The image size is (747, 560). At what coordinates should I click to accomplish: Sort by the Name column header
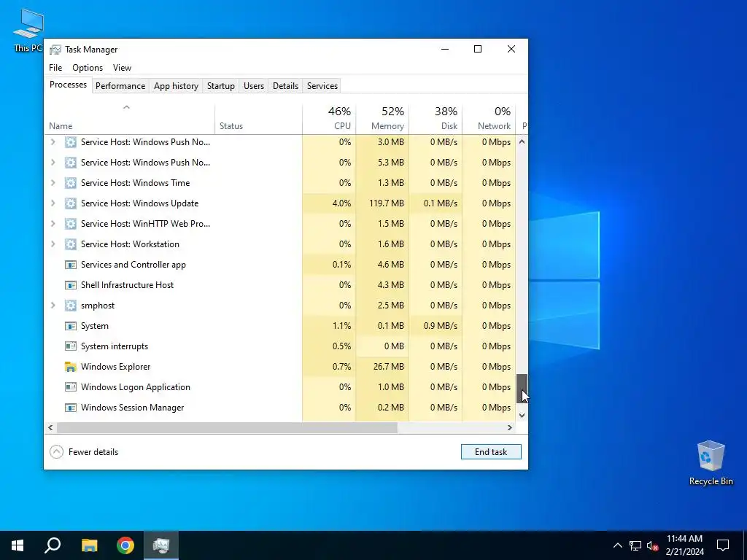pos(130,119)
